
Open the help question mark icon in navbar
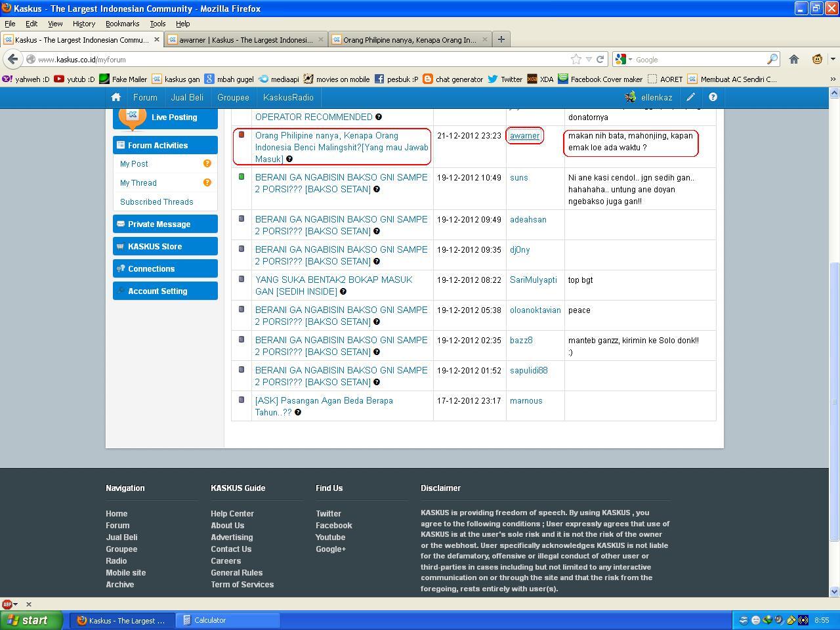713,97
